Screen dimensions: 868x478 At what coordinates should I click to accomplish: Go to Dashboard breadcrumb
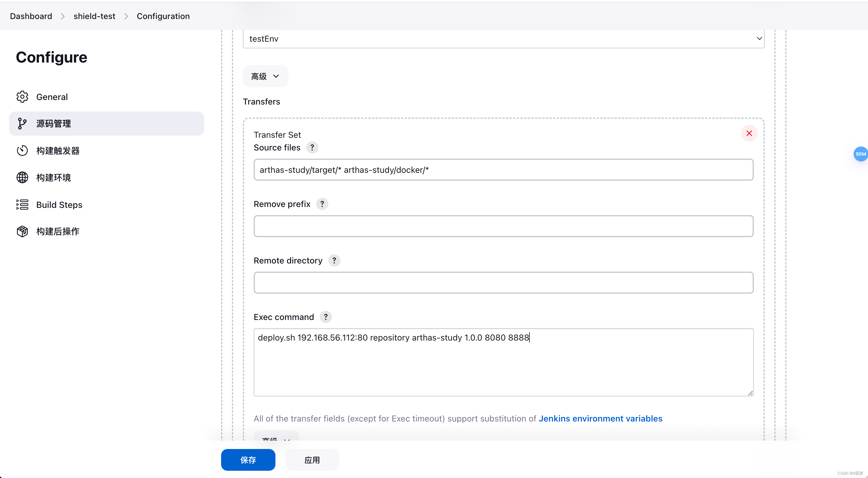31,16
